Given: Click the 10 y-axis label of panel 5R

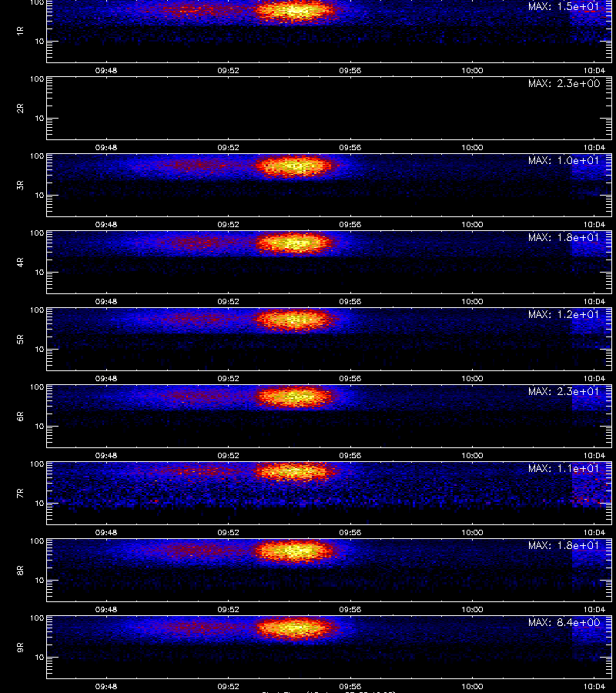Looking at the screenshot, I should click(39, 349).
